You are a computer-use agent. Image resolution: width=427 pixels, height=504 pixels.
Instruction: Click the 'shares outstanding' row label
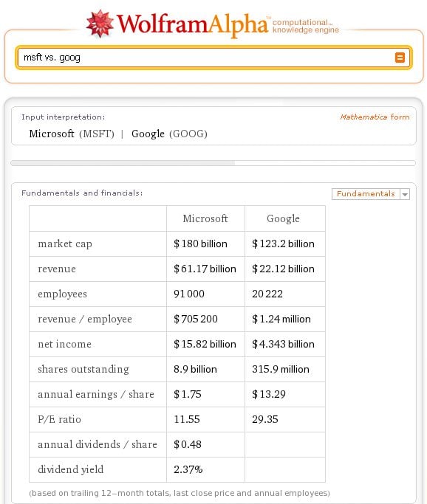point(83,369)
